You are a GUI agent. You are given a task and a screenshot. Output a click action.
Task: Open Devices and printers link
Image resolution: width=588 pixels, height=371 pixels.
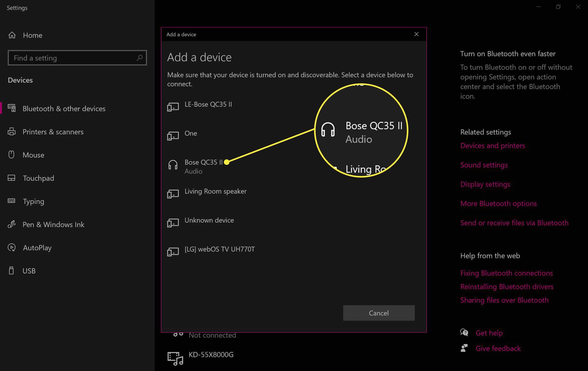pos(492,146)
